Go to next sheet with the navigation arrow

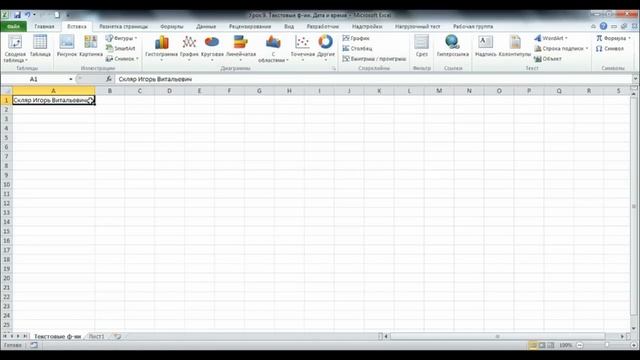[x=18, y=336]
